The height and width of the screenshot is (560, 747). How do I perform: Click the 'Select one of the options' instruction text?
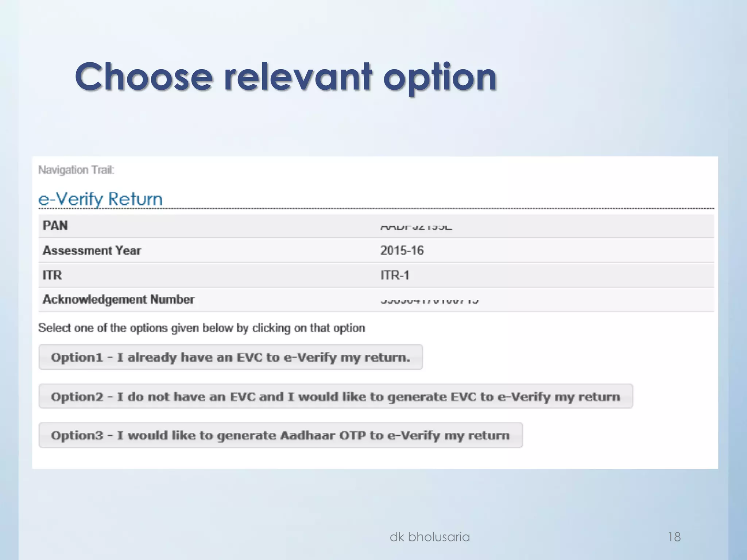(201, 328)
